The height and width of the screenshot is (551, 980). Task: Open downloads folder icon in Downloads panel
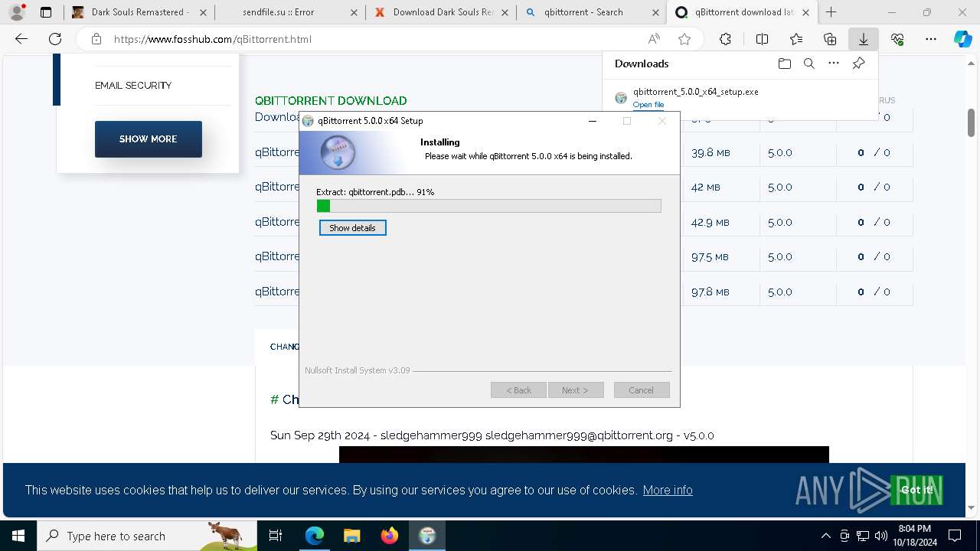click(x=784, y=64)
